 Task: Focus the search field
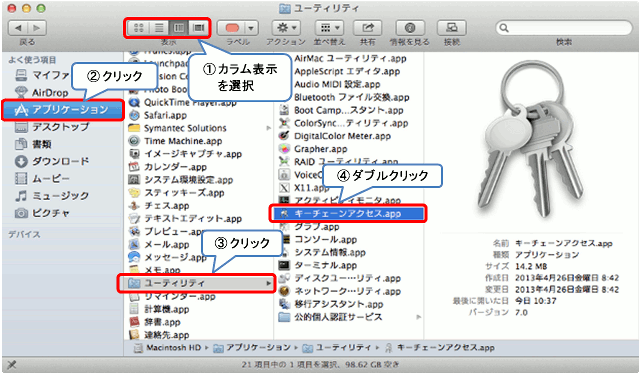point(564,28)
